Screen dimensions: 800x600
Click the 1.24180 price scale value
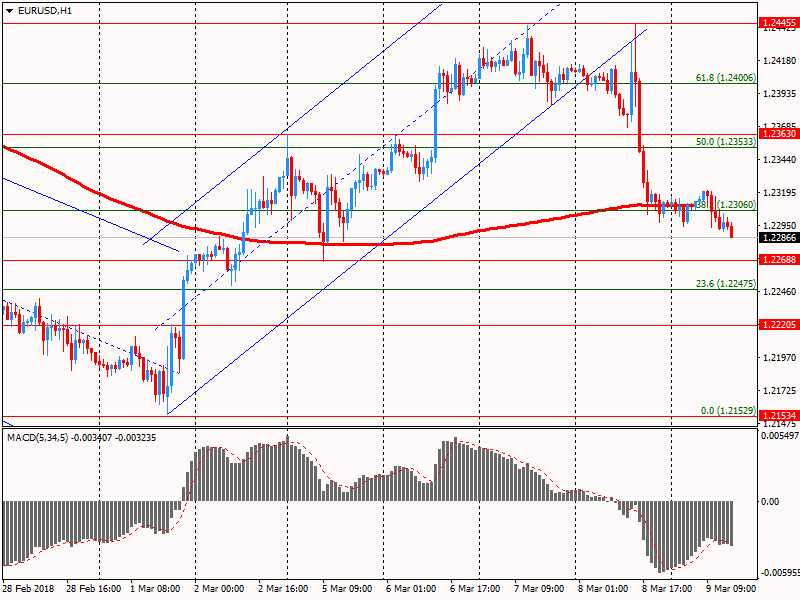pyautogui.click(x=779, y=61)
